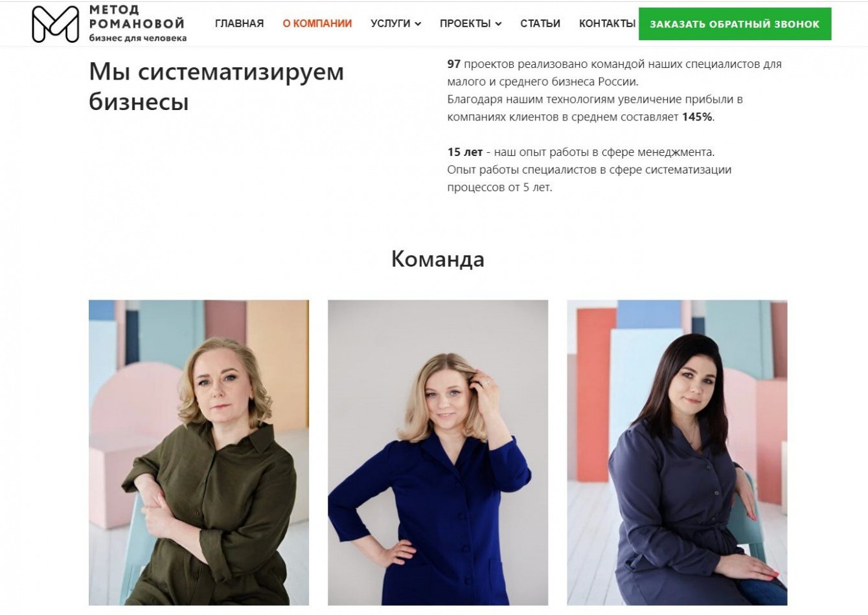Expand the УСЛУГИ dropdown menu

coord(396,23)
